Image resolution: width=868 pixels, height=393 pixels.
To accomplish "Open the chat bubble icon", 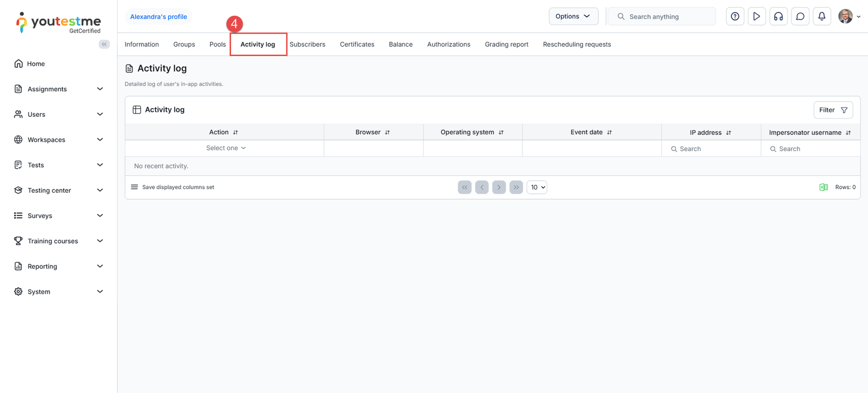I will (800, 17).
